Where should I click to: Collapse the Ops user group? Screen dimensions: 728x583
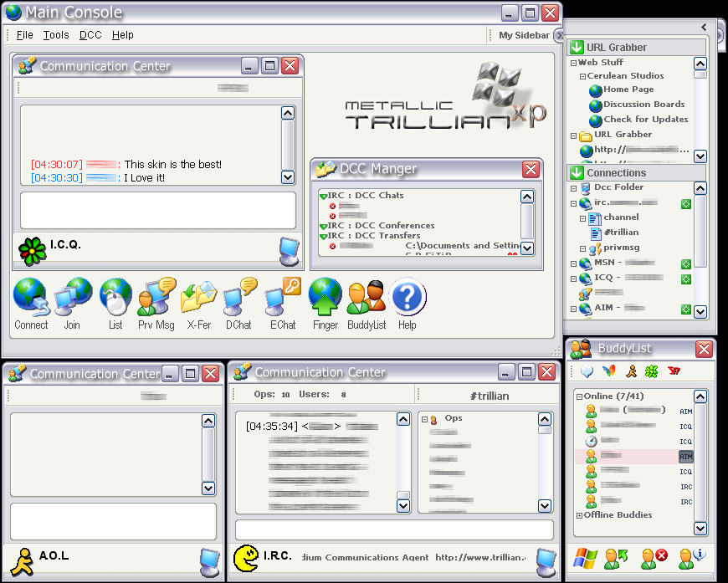click(x=424, y=419)
